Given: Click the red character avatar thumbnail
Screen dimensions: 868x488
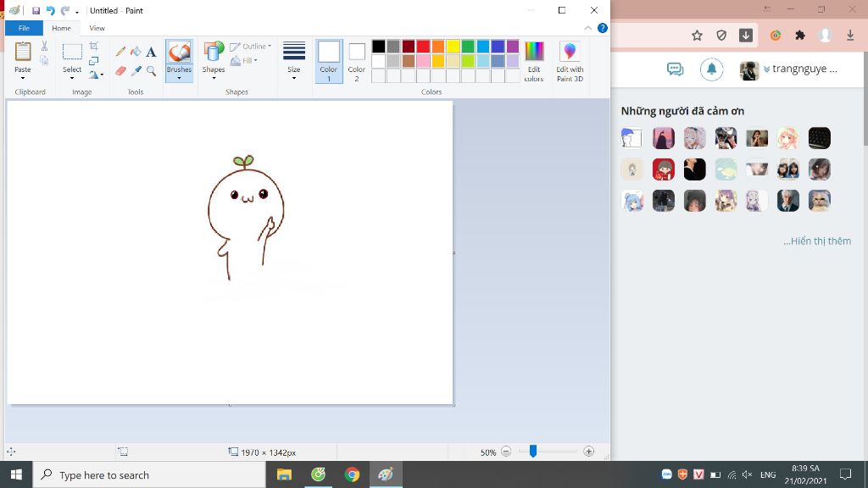Looking at the screenshot, I should click(663, 169).
